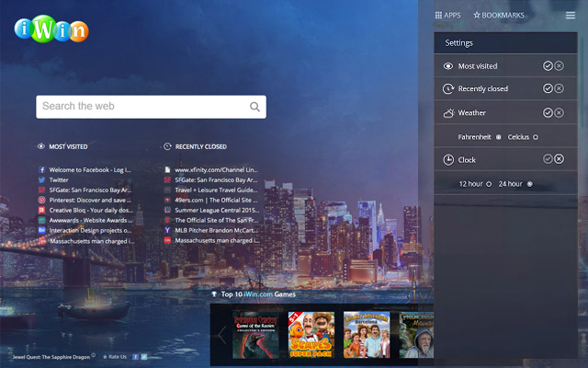Disable Weather with X button

coord(559,112)
